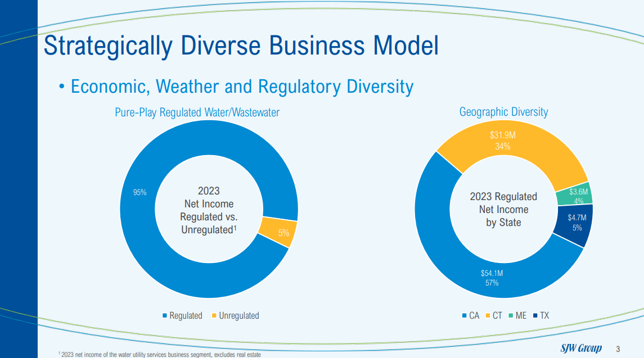Click the Economic, Weather and Regulatory Diversity bullet
644x358 pixels.
[242, 87]
